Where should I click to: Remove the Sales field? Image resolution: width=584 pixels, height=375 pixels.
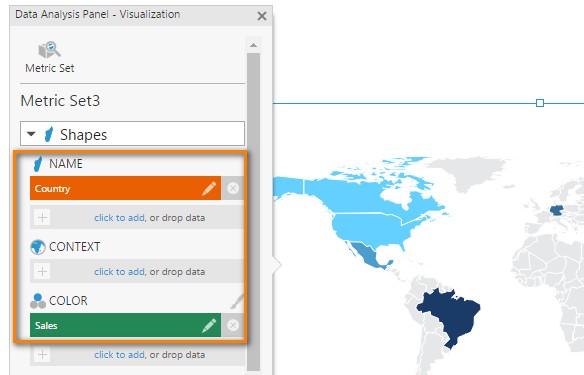(x=233, y=325)
